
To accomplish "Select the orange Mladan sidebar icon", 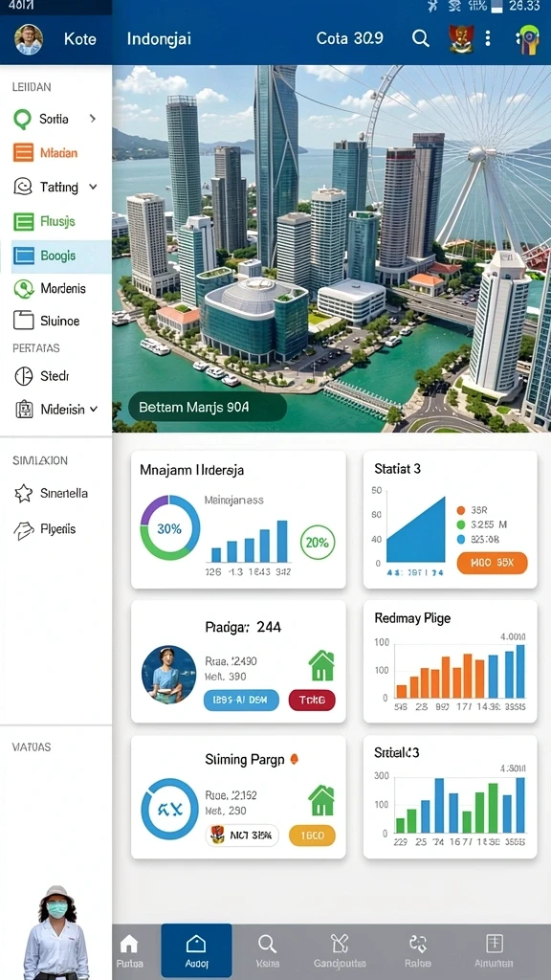I will pyautogui.click(x=23, y=152).
